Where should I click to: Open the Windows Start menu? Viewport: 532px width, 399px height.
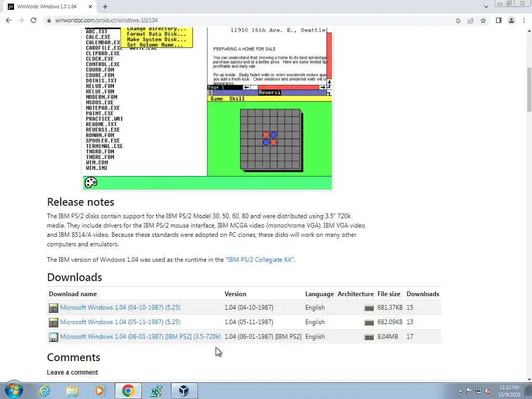(14, 390)
